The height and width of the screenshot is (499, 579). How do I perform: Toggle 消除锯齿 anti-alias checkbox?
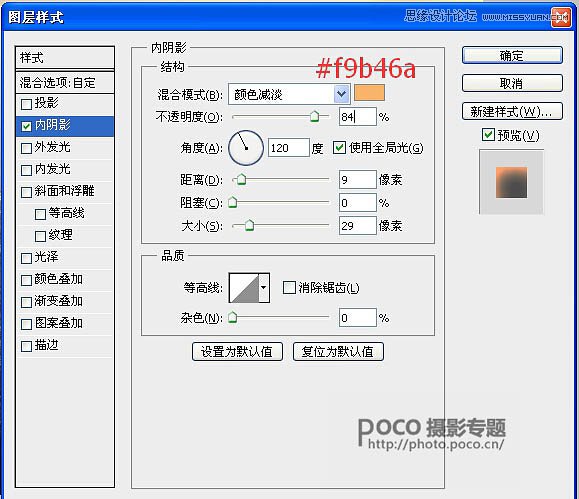(289, 287)
